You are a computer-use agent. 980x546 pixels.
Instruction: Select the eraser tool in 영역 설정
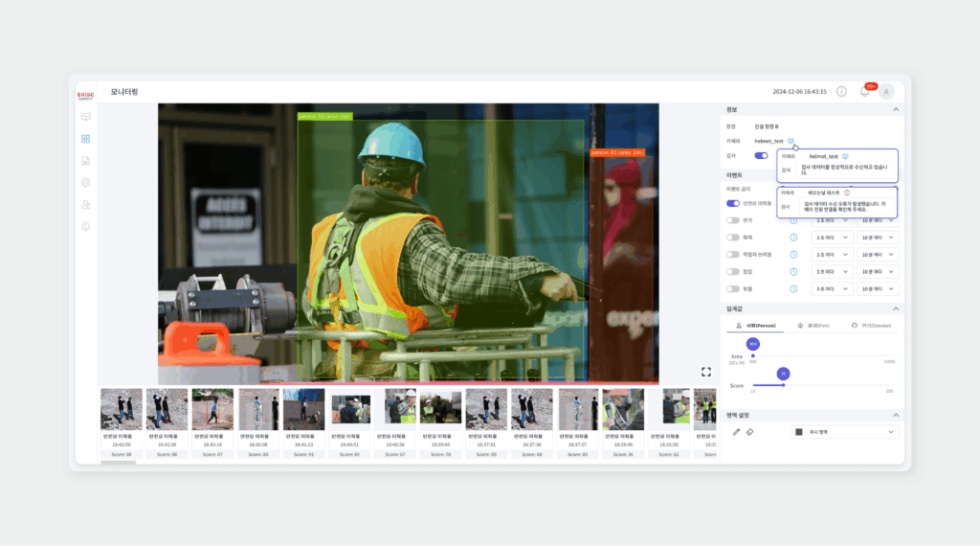click(750, 432)
